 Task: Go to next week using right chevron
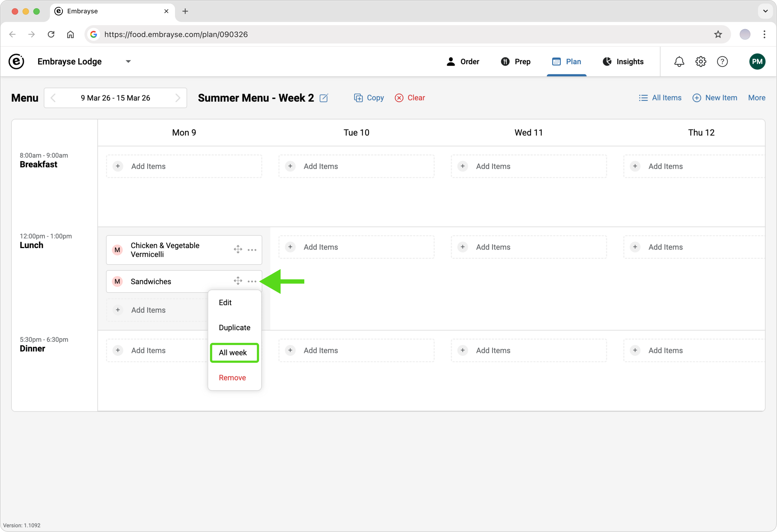point(177,98)
